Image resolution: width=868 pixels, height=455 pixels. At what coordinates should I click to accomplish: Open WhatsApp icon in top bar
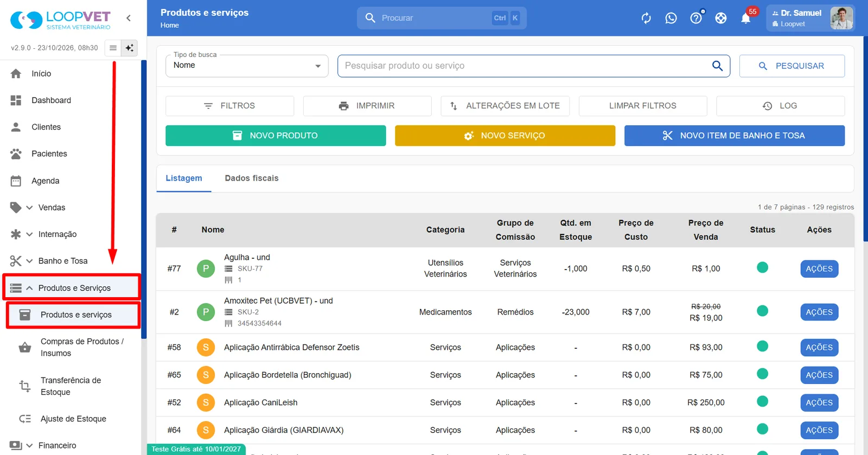(671, 18)
